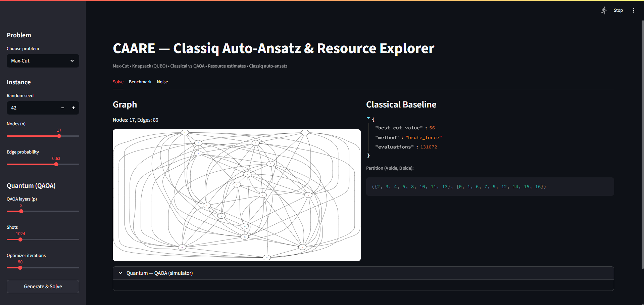The width and height of the screenshot is (644, 305).
Task: Increment the random seed value
Action: click(73, 108)
